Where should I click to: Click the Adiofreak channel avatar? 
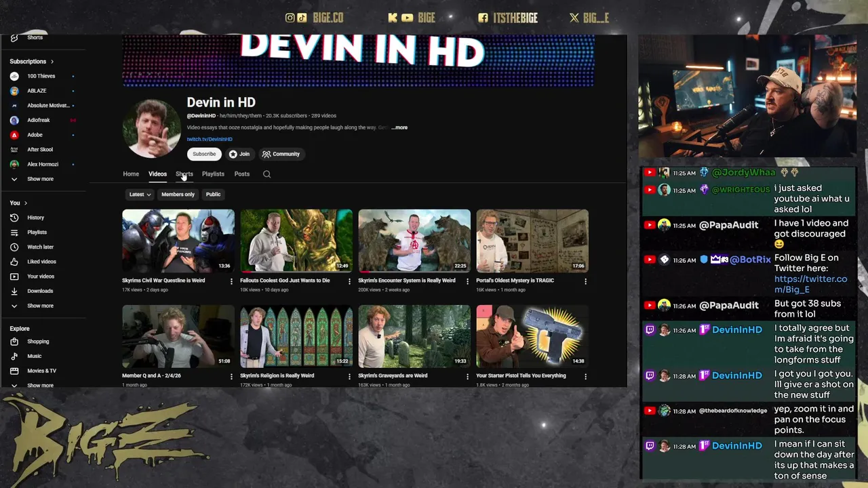14,120
